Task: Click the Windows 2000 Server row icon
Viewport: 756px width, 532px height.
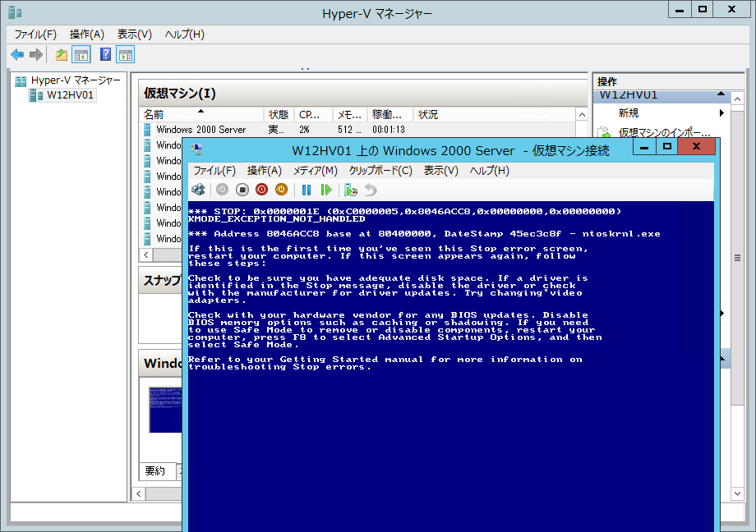Action: 147,129
